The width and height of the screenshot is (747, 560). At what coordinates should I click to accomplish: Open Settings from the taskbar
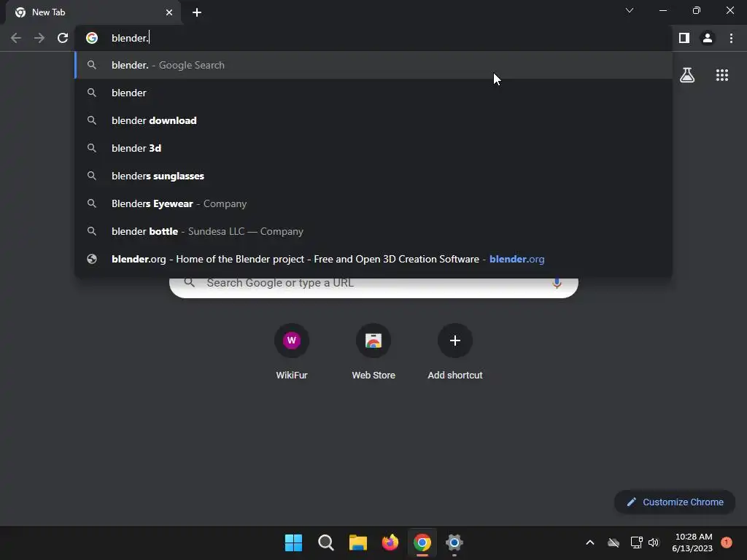pyautogui.click(x=454, y=542)
